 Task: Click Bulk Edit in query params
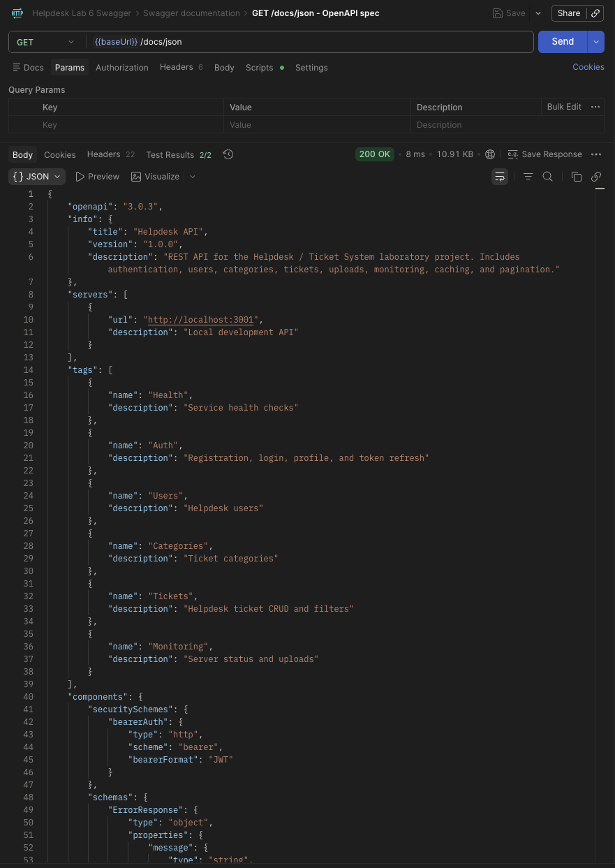click(x=564, y=107)
